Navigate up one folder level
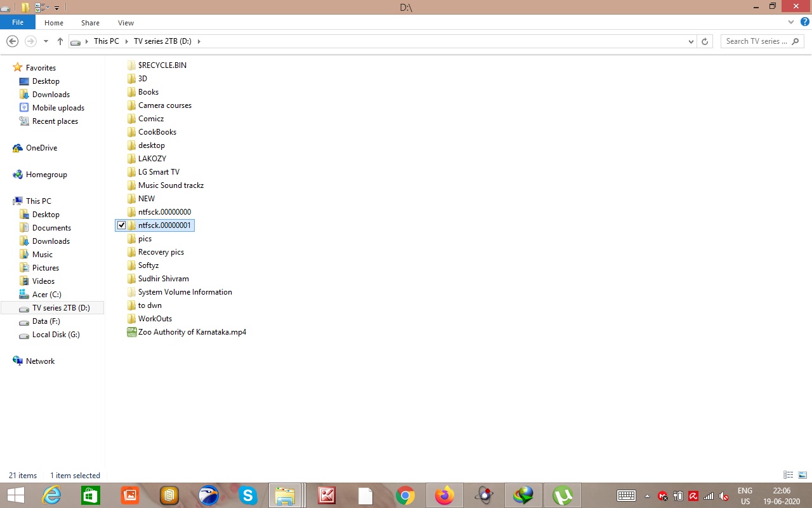812x508 pixels. tap(60, 41)
